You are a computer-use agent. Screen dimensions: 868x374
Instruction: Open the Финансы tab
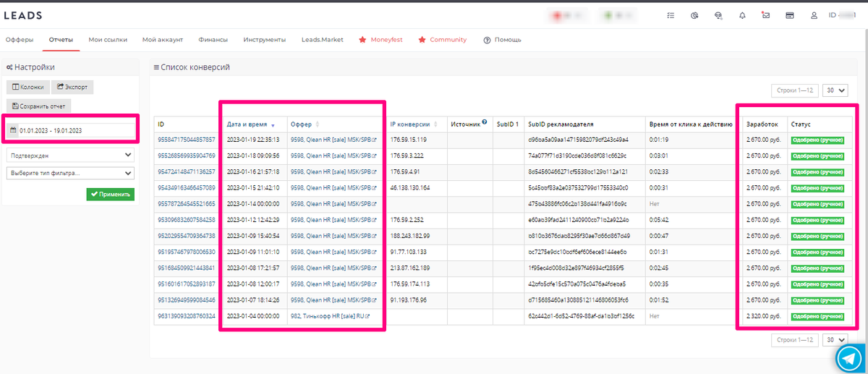coord(213,40)
